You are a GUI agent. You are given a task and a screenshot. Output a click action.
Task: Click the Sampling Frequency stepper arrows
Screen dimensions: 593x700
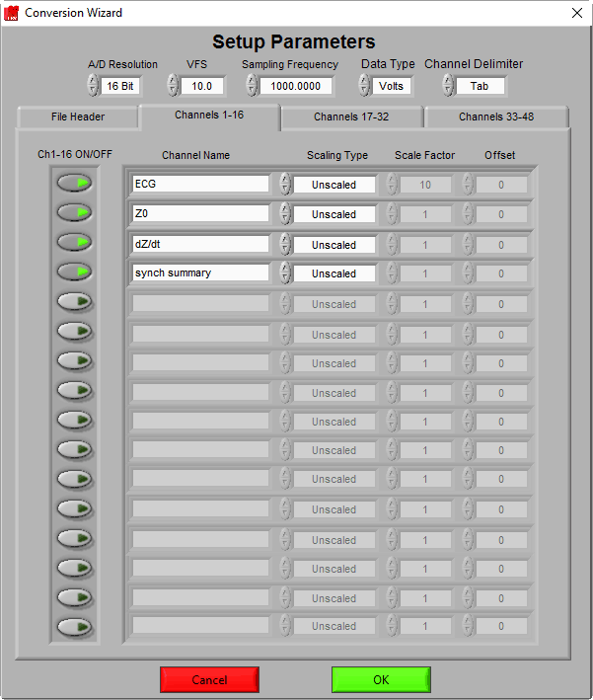[251, 86]
